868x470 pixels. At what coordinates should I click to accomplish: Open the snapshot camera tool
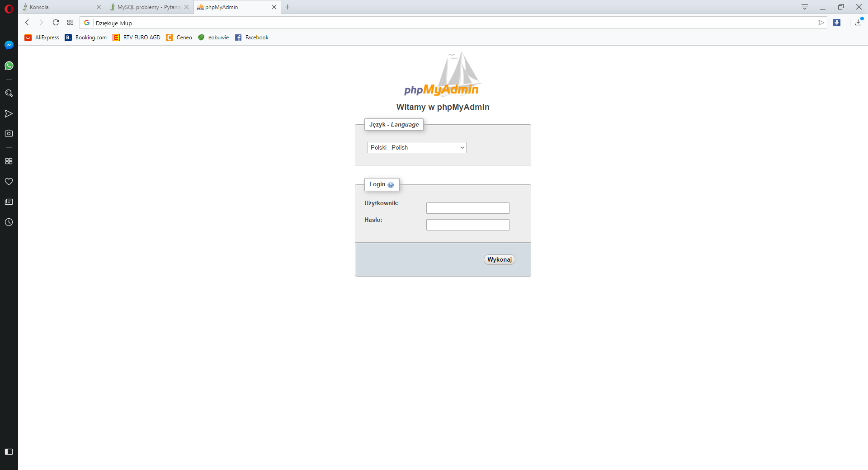tap(9, 133)
